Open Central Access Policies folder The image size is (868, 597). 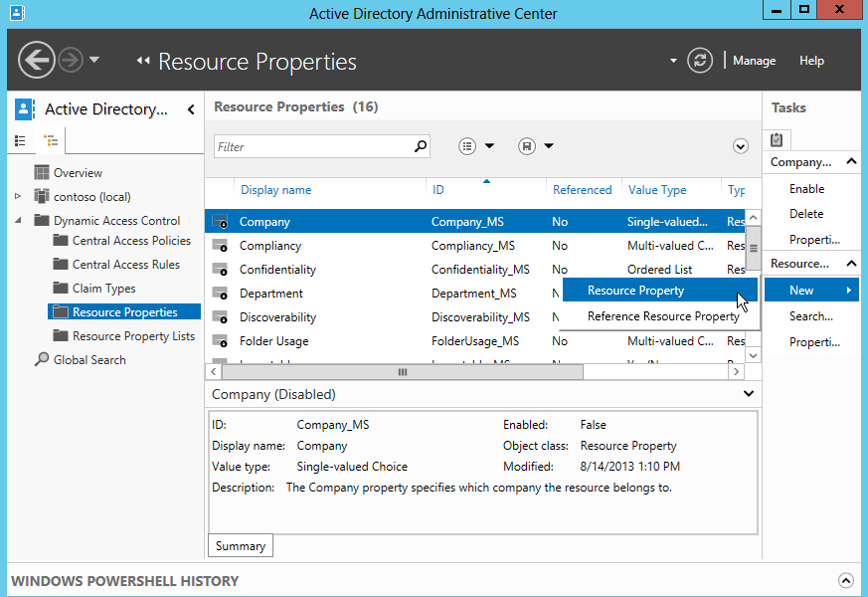(131, 241)
